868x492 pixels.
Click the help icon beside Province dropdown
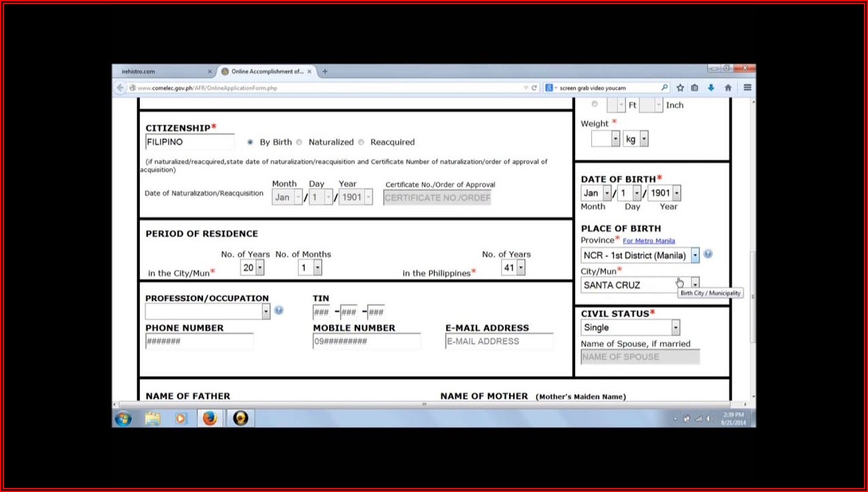coord(707,255)
